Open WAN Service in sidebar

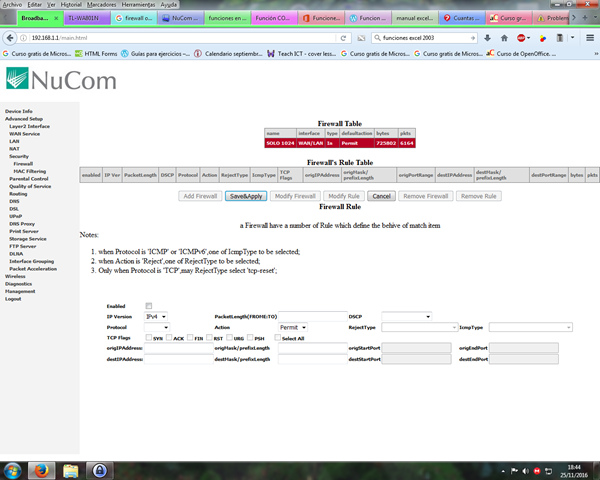(24, 134)
